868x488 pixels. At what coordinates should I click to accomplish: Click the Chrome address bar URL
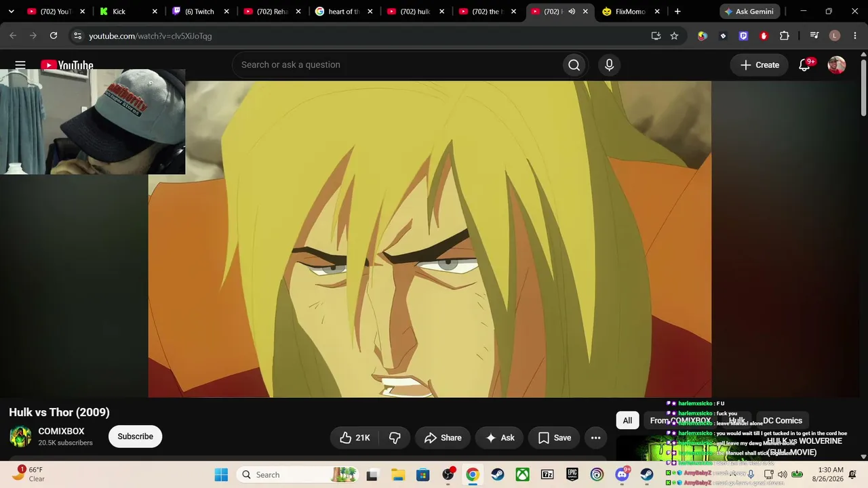[151, 36]
